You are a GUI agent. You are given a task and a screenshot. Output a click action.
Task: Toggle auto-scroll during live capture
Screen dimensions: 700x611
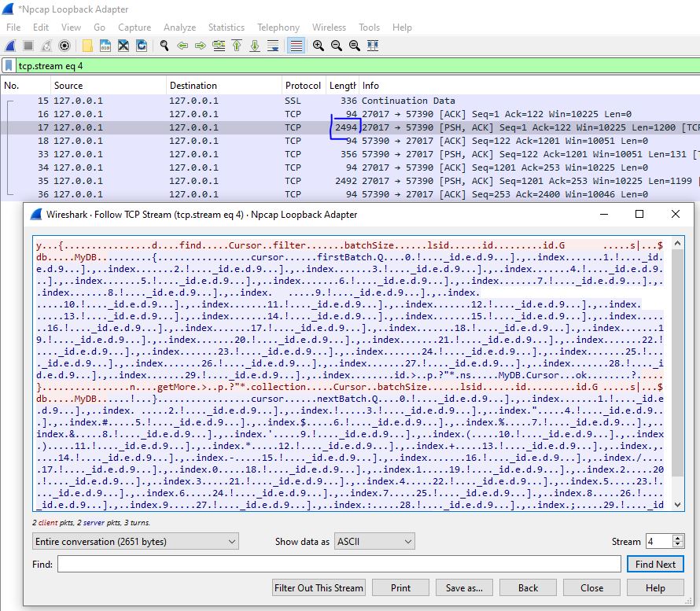tap(273, 46)
